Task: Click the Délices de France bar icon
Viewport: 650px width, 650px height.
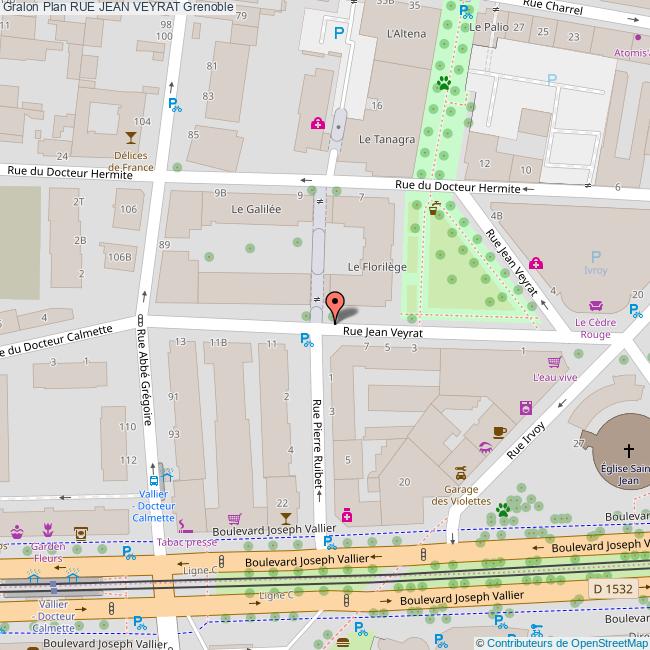Action: click(x=130, y=136)
